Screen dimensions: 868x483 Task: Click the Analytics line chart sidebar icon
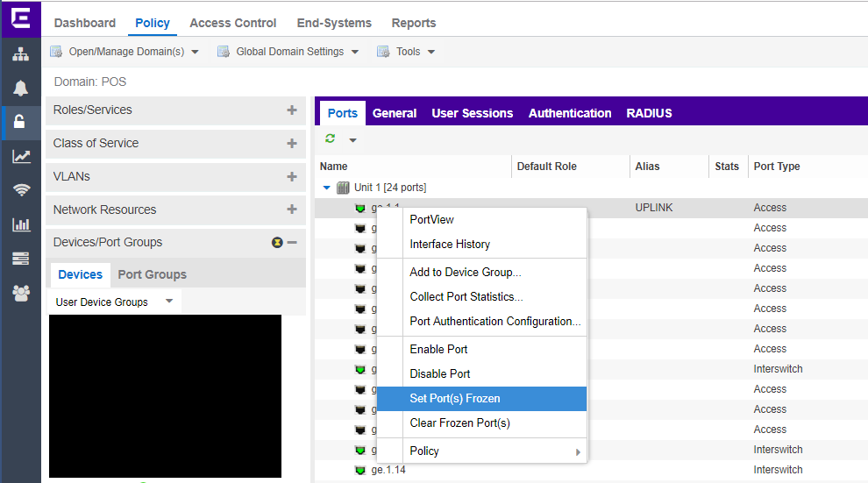[x=20, y=156]
